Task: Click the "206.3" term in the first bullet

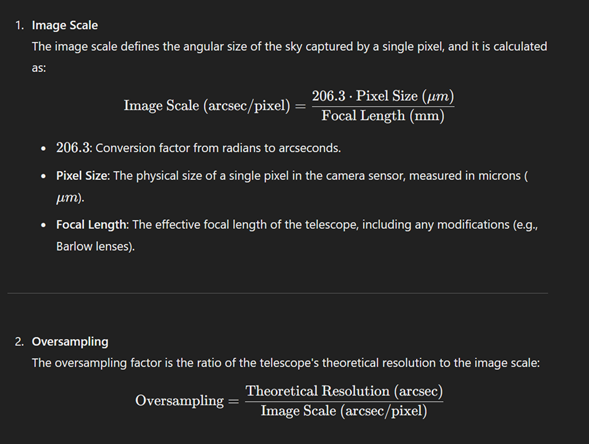Action: pyautogui.click(x=73, y=148)
